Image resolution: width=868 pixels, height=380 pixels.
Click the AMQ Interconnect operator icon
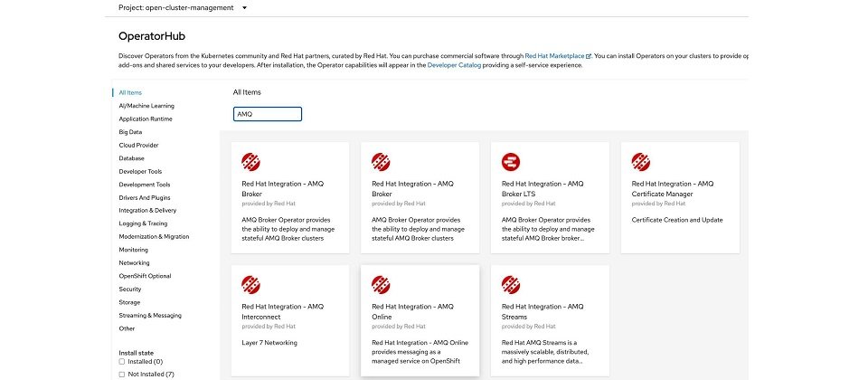pyautogui.click(x=250, y=285)
